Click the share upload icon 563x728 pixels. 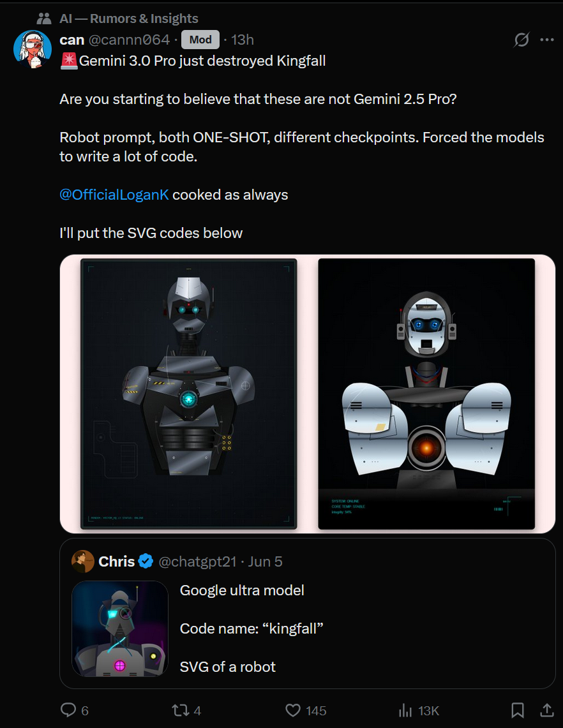tap(547, 710)
